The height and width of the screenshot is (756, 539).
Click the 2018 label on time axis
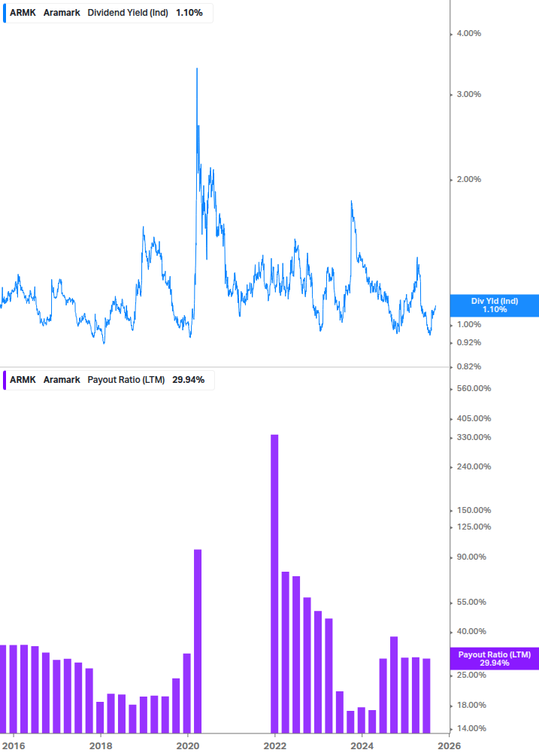pyautogui.click(x=101, y=746)
